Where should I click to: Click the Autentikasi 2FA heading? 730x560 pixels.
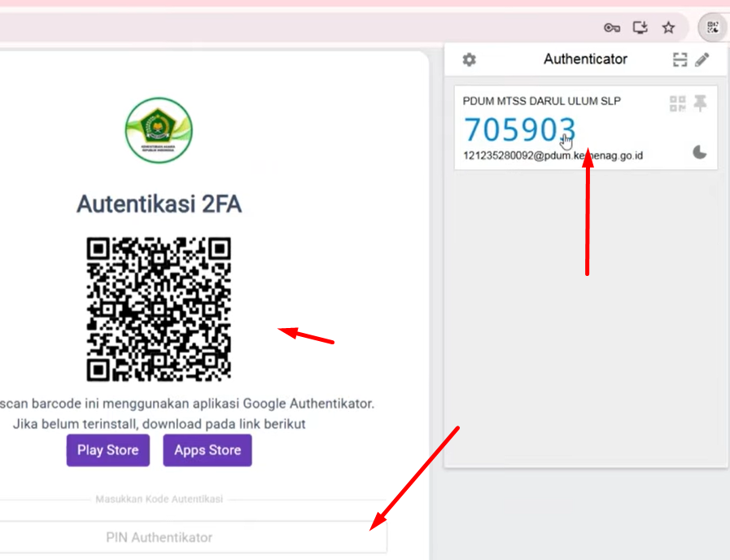click(158, 204)
